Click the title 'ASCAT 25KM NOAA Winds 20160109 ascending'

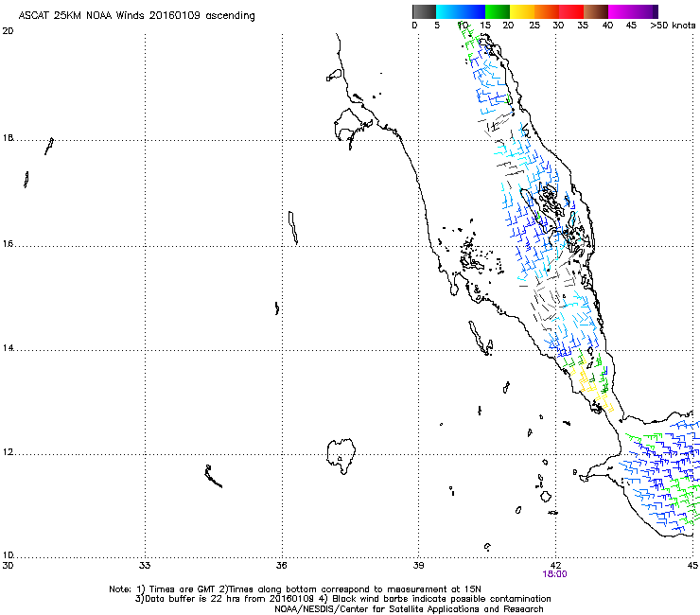(136, 16)
